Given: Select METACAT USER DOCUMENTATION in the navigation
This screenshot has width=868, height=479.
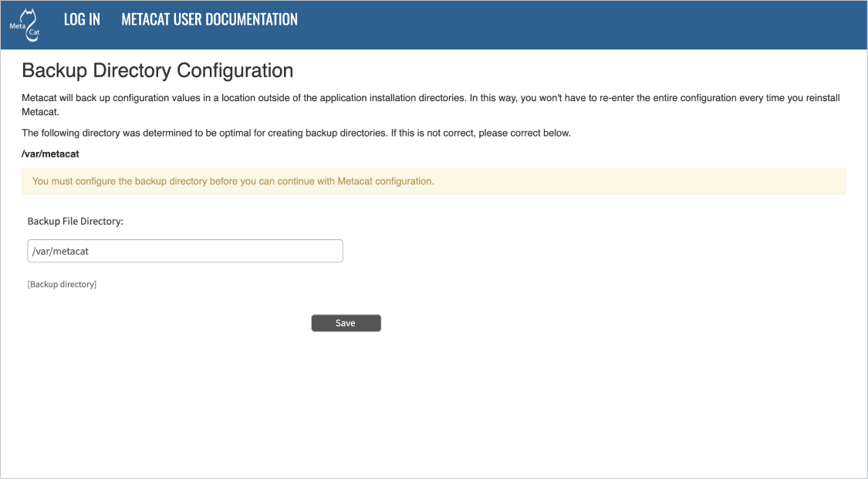Looking at the screenshot, I should (209, 19).
